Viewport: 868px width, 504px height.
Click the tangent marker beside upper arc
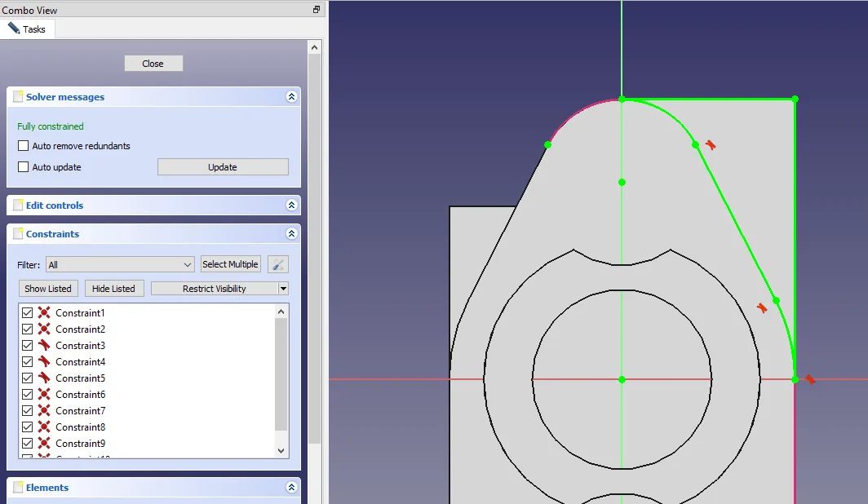tap(711, 145)
